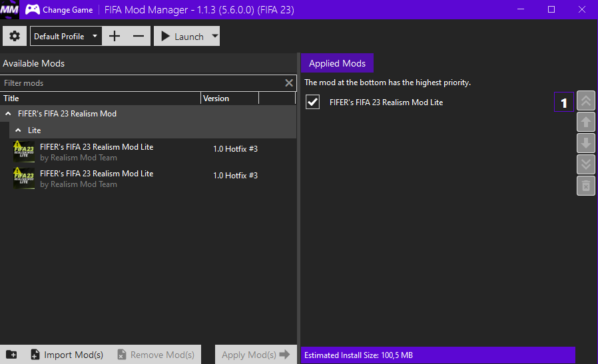The image size is (598, 364).
Task: Uncheck FIFER's FIFA 23 Realism Mod Lite applied mod
Action: pos(312,102)
